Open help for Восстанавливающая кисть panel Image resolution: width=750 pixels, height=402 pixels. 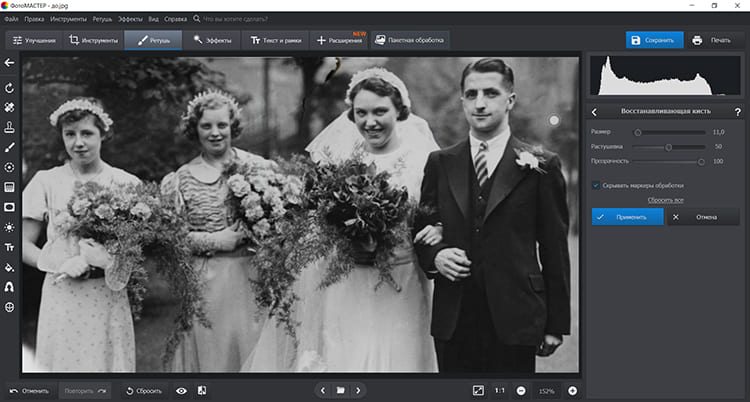[736, 112]
